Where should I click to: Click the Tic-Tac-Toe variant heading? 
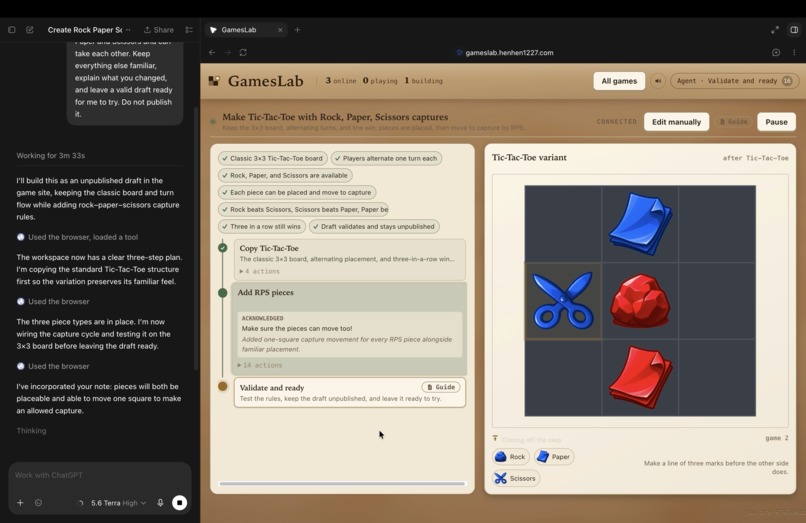(529, 157)
